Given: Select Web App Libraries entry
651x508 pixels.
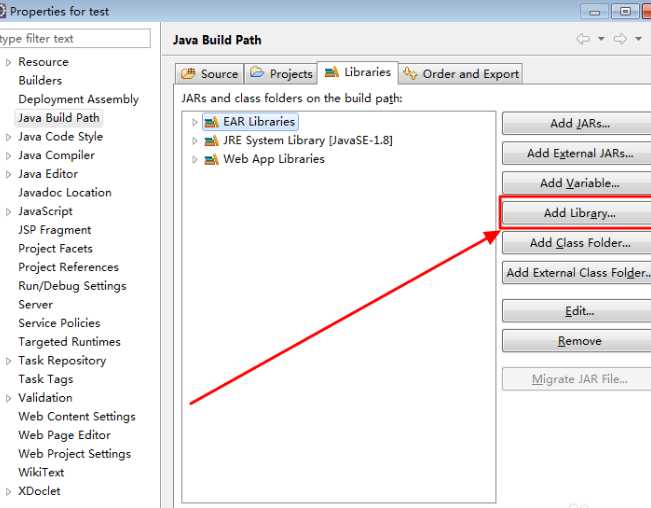Looking at the screenshot, I should click(x=274, y=159).
